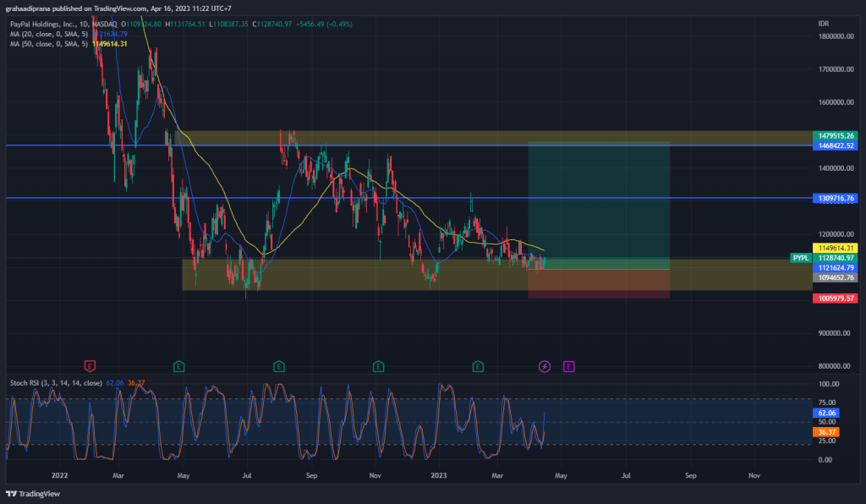Click the 1200000.00 price axis label

tap(836, 234)
